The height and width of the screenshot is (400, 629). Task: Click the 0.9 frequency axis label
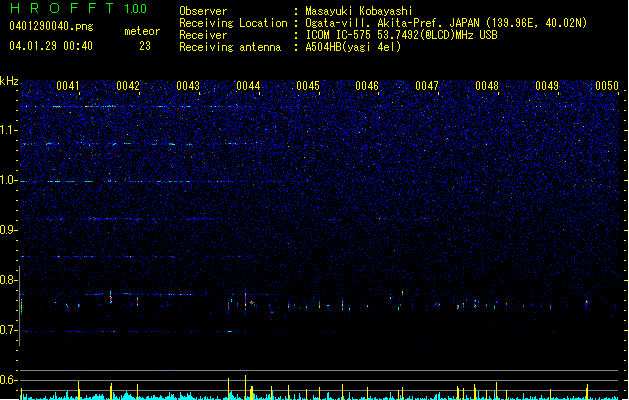pyautogui.click(x=9, y=230)
